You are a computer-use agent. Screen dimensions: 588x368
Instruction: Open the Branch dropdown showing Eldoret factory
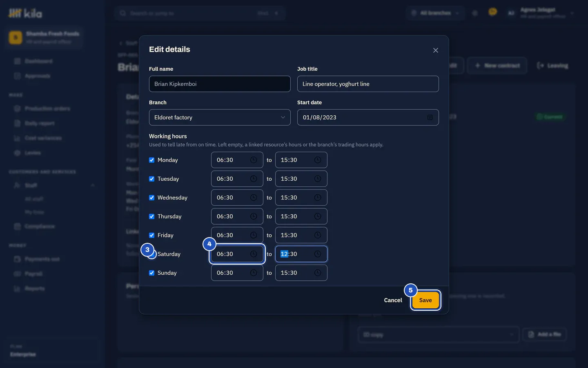click(220, 117)
